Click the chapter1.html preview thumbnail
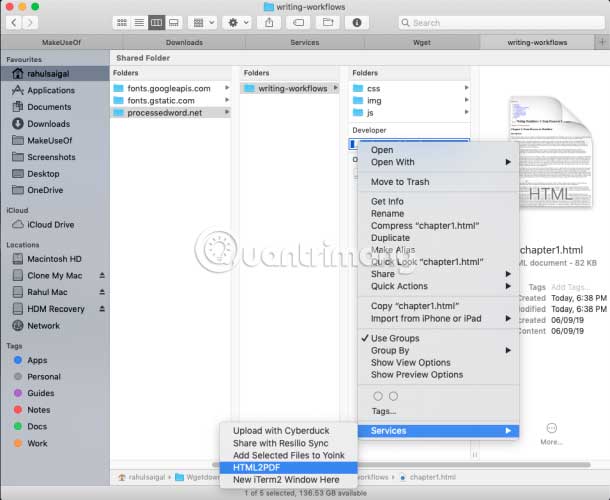The height and width of the screenshot is (500, 610). 551,152
